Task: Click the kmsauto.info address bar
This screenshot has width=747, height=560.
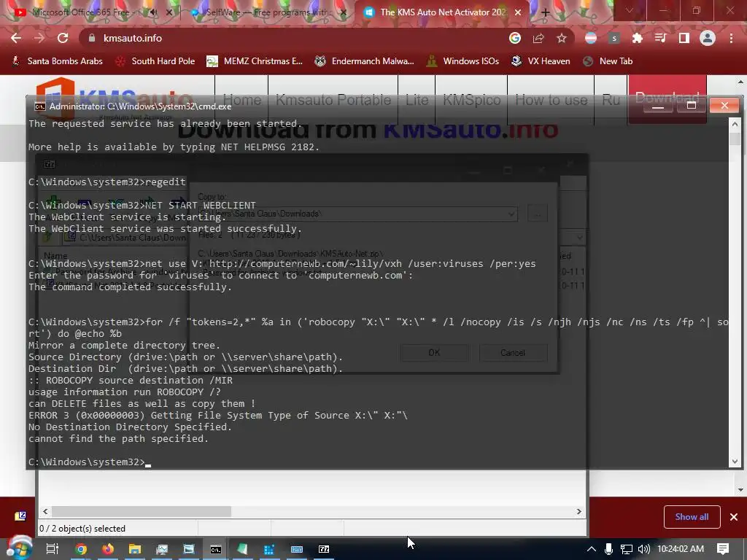Action: pyautogui.click(x=295, y=38)
